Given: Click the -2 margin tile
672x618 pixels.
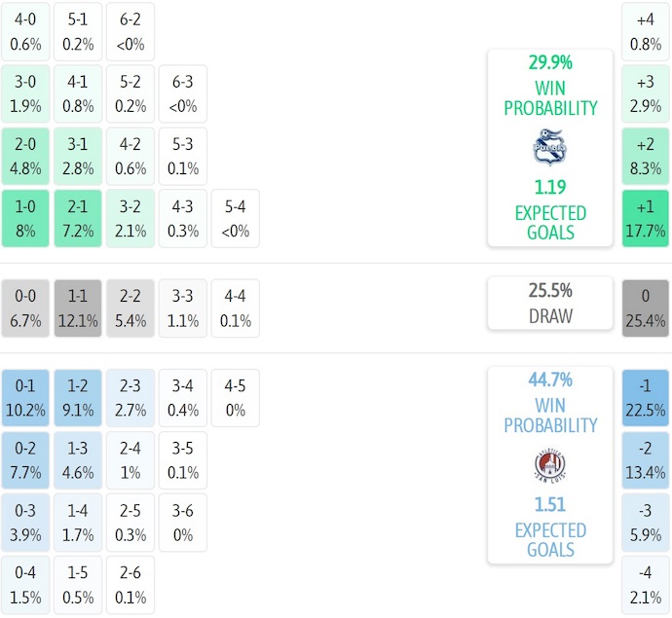Looking at the screenshot, I should (646, 460).
